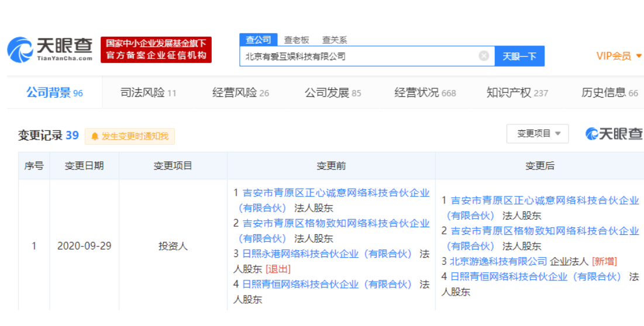Open 日照永港网络科技合伙企业 link
Image resolution: width=644 pixels, height=326 pixels.
[x=328, y=254]
